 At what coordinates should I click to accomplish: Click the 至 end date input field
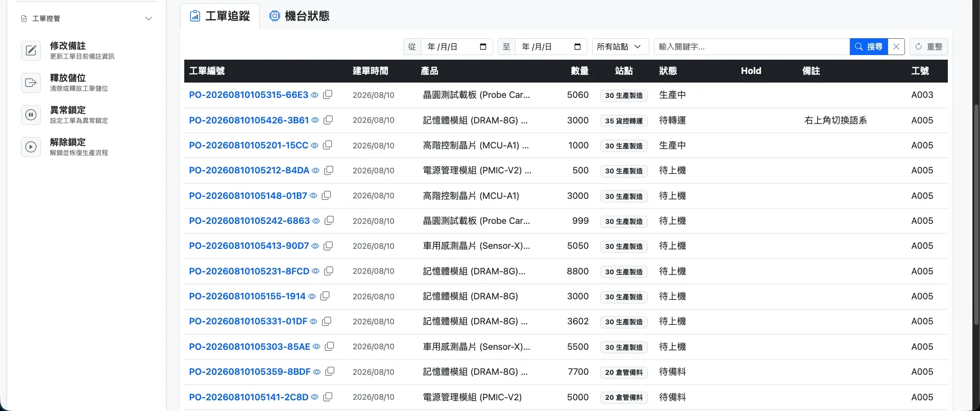point(551,47)
